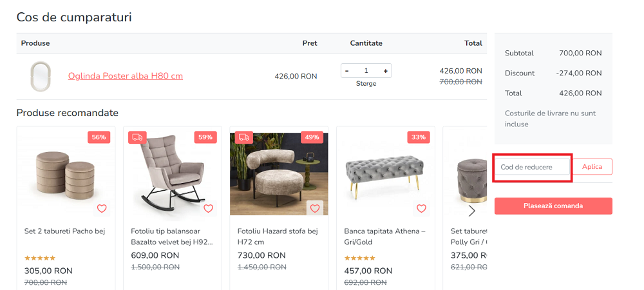Click heart icon on Fotoliu Hazard
The width and height of the screenshot is (644, 290).
pos(314,208)
